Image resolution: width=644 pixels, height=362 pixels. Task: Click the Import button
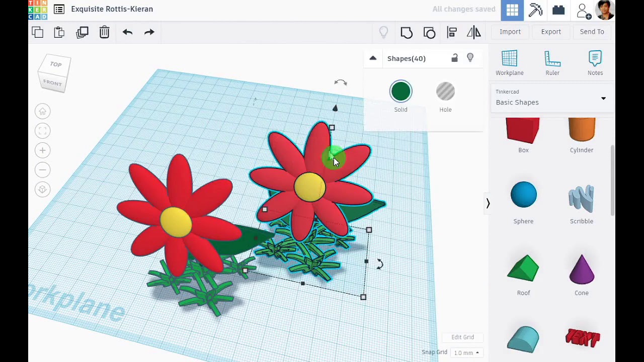[x=510, y=32]
